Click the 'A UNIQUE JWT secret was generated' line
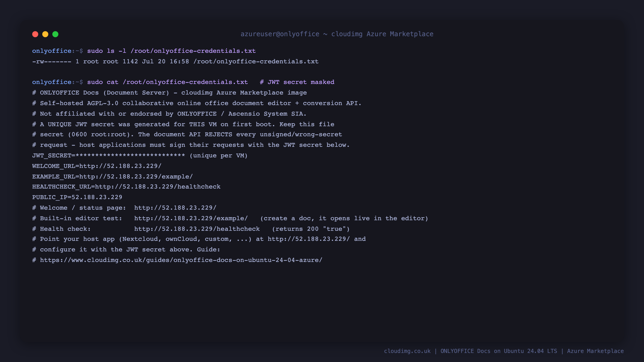The width and height of the screenshot is (644, 362). (183, 124)
